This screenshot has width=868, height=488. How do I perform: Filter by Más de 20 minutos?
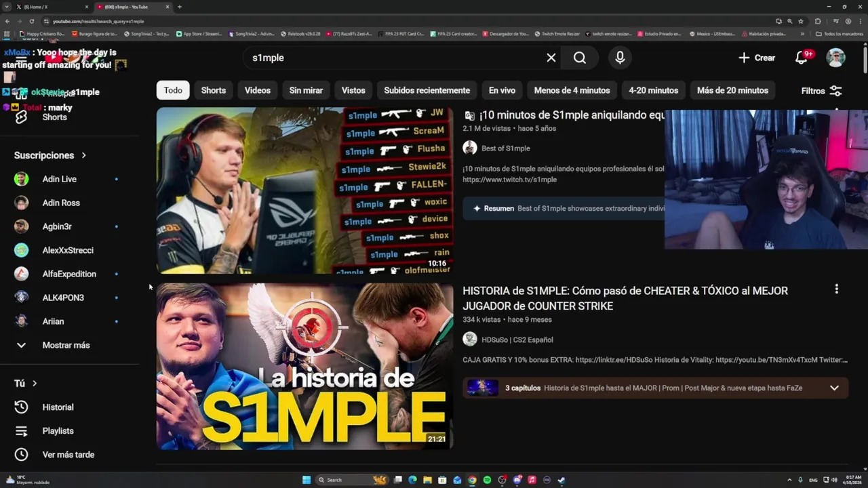[732, 90]
